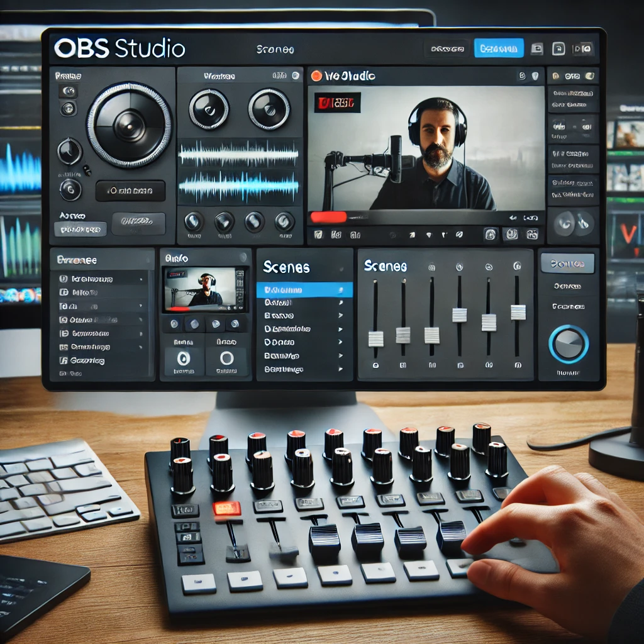
Task: Expand the arrow on the second Scenes list row
Action: coord(340,303)
